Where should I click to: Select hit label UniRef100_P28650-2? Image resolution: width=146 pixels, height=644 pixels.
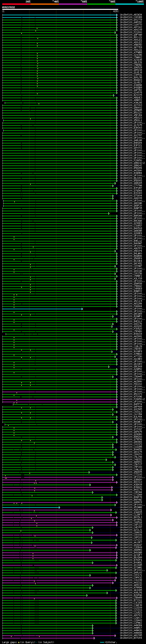132,399
